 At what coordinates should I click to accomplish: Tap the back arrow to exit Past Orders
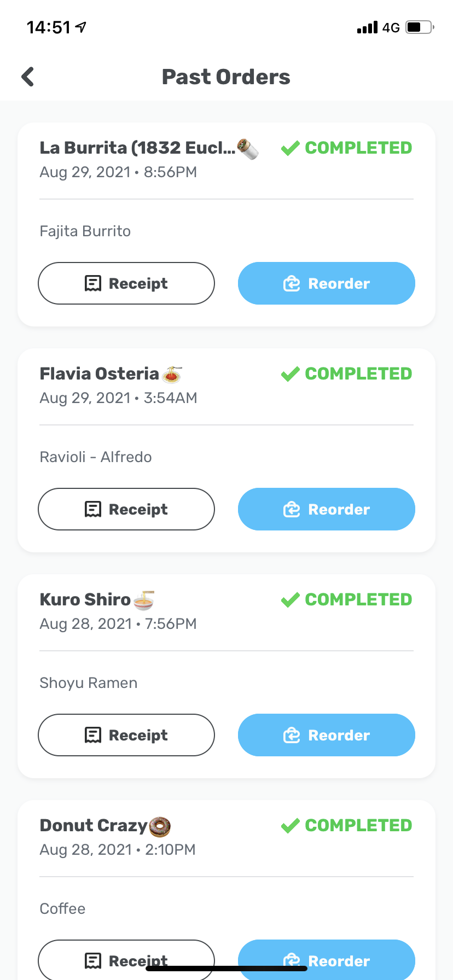tap(27, 76)
